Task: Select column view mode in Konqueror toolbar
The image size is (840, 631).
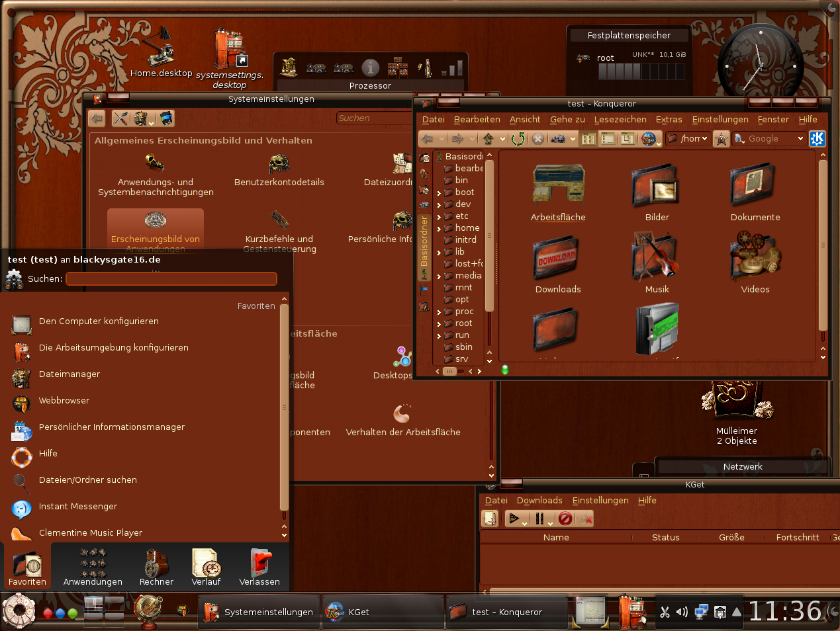Action: (x=628, y=138)
